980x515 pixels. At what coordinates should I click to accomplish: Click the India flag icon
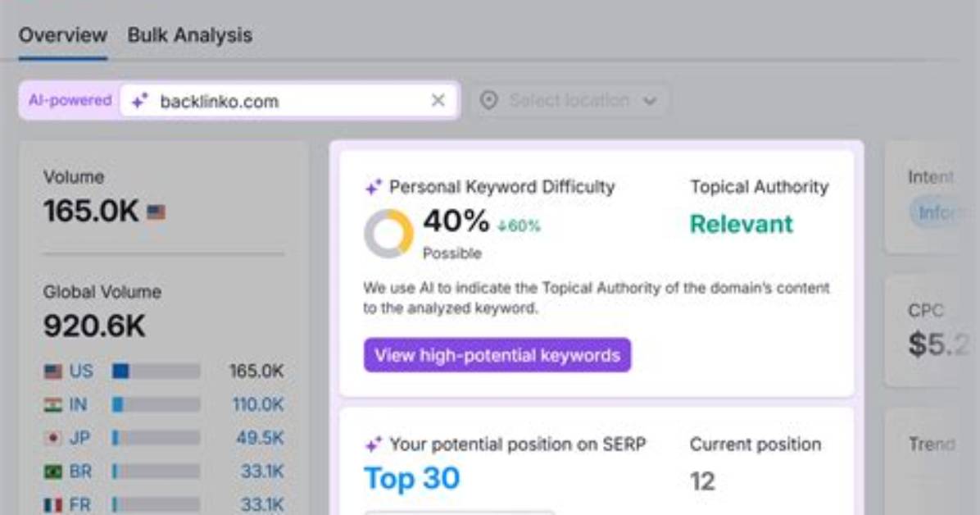(53, 405)
